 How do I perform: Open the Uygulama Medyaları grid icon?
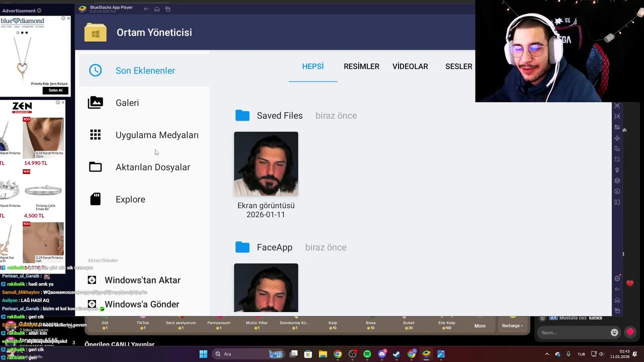coord(95,135)
